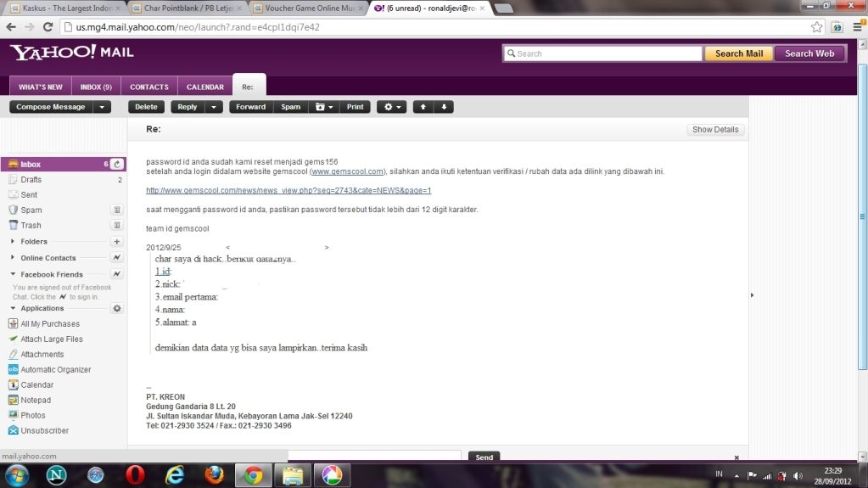This screenshot has height=488, width=868.
Task: Open All My Purchases application
Action: coord(50,323)
